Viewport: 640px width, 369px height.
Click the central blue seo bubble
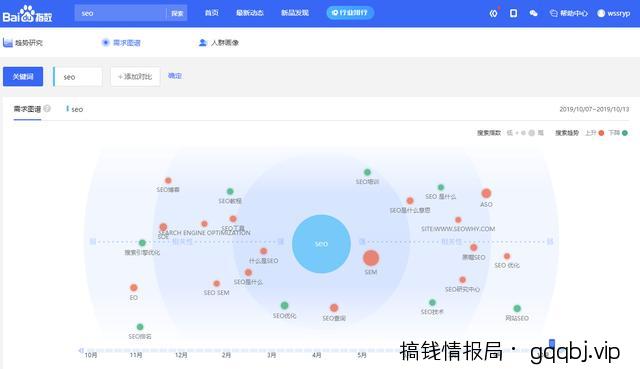[x=321, y=244]
